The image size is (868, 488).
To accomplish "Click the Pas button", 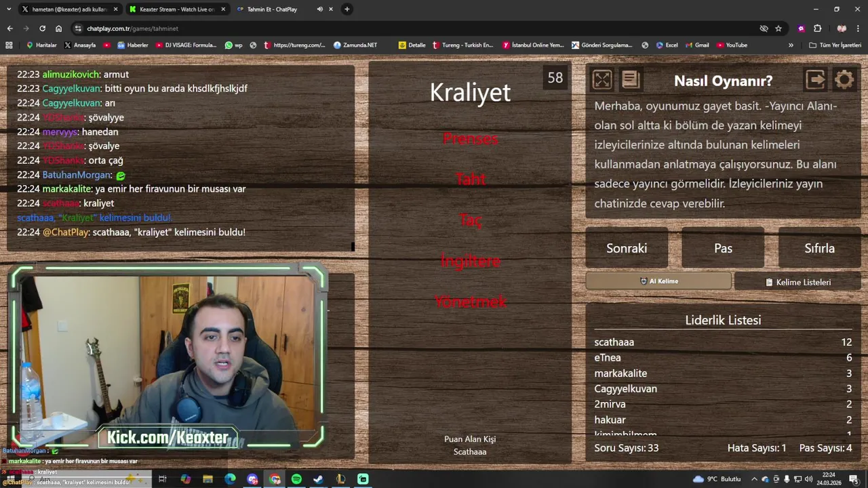I will tap(723, 248).
